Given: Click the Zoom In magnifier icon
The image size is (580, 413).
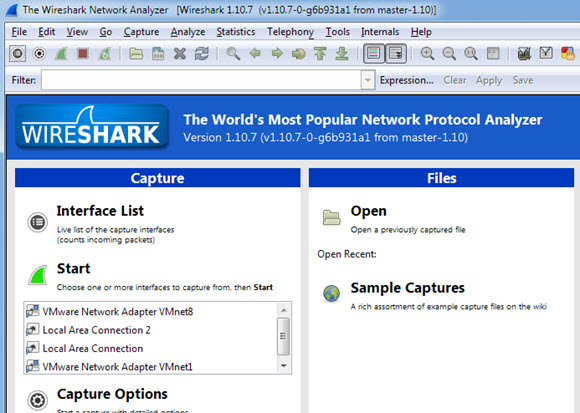Looking at the screenshot, I should 427,54.
